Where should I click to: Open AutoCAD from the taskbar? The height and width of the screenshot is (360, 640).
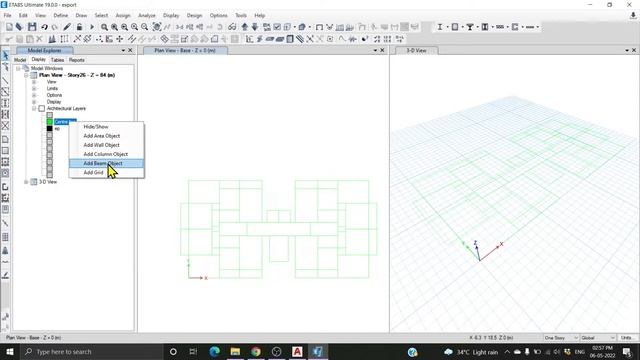(x=297, y=351)
